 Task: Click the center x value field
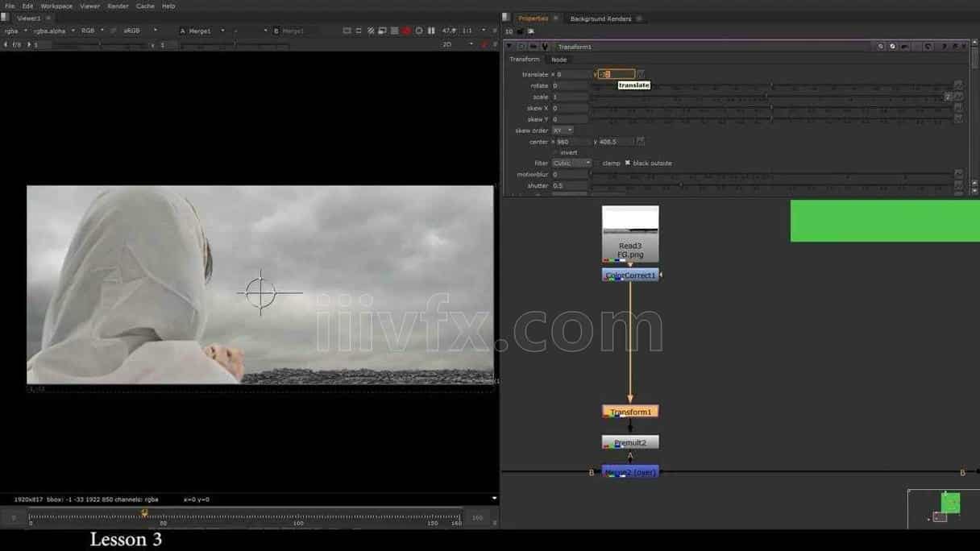(573, 142)
